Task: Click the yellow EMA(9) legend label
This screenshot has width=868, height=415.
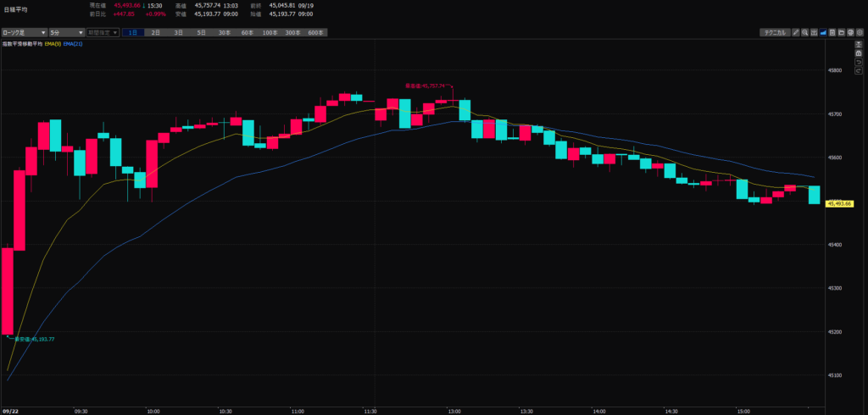Action: pyautogui.click(x=53, y=43)
